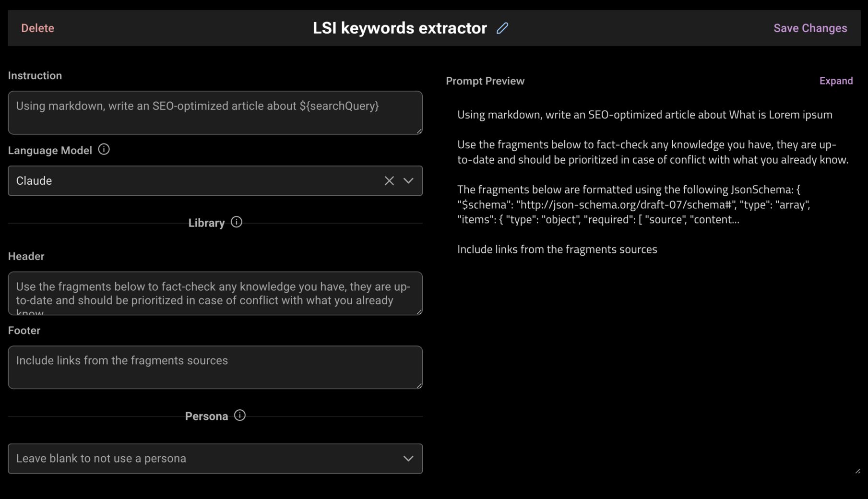Click the info circle next to Language Model

(x=104, y=149)
